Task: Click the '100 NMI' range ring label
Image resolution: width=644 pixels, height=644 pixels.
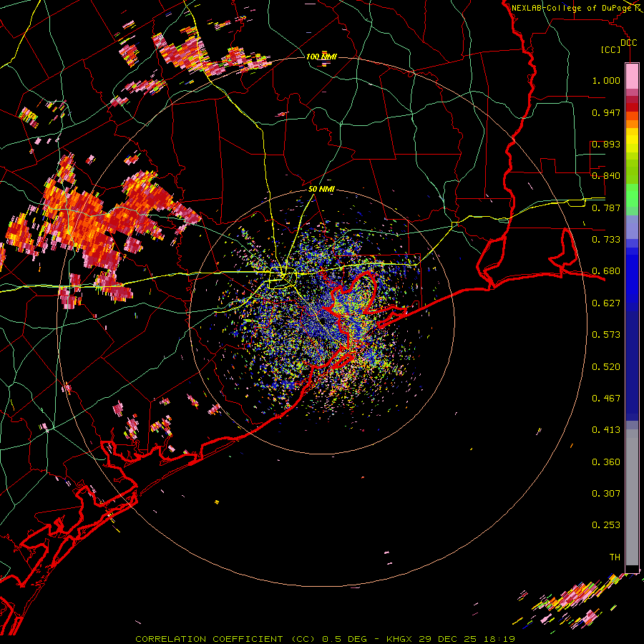Action: pos(321,57)
